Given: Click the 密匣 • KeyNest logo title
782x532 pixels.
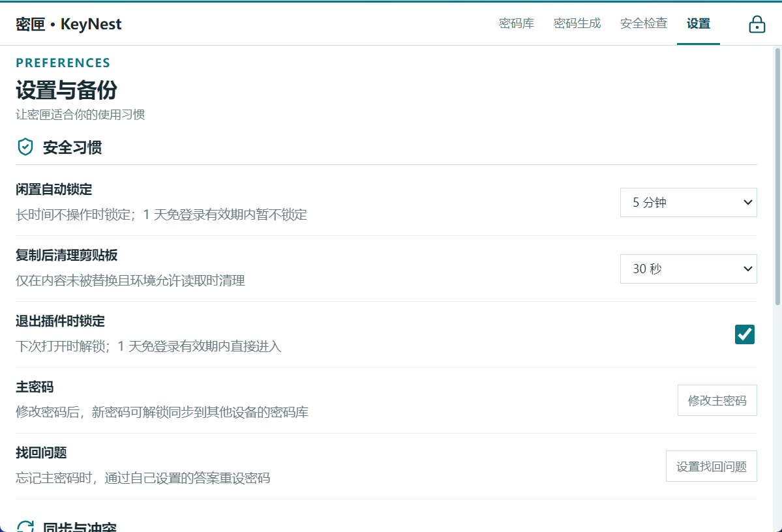Looking at the screenshot, I should coord(68,24).
